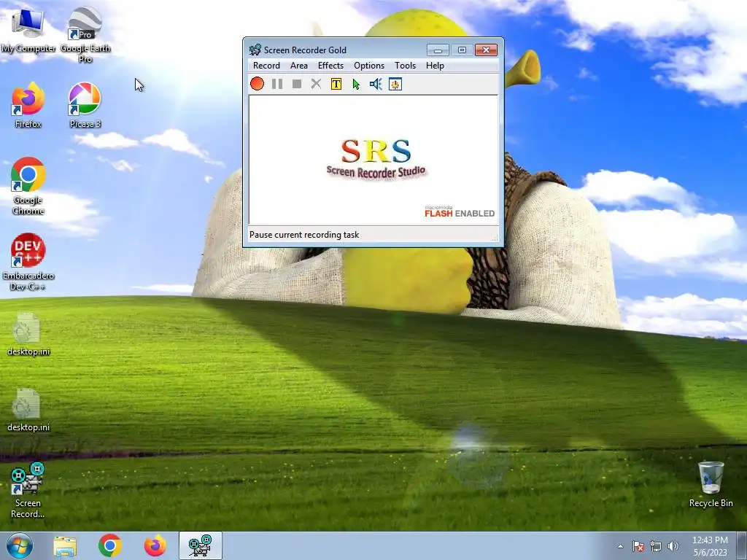Select the Google Chrome desktop shortcut
The image size is (747, 560).
coord(28,187)
